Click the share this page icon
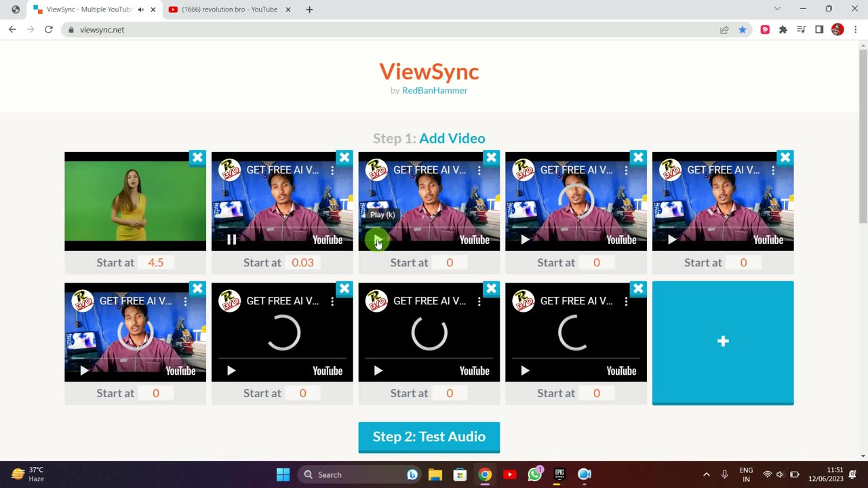Viewport: 868px width, 488px height. tap(724, 30)
